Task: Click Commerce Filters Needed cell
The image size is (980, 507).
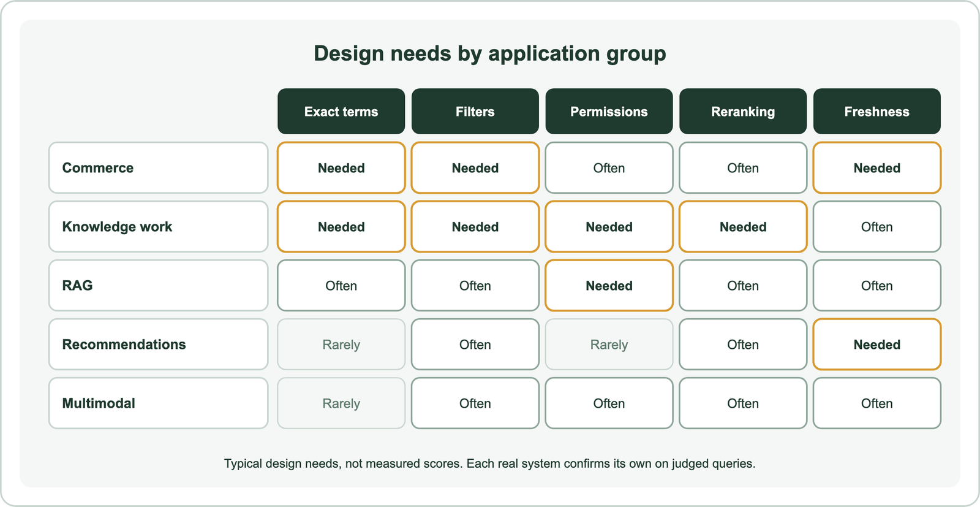Action: tap(475, 168)
